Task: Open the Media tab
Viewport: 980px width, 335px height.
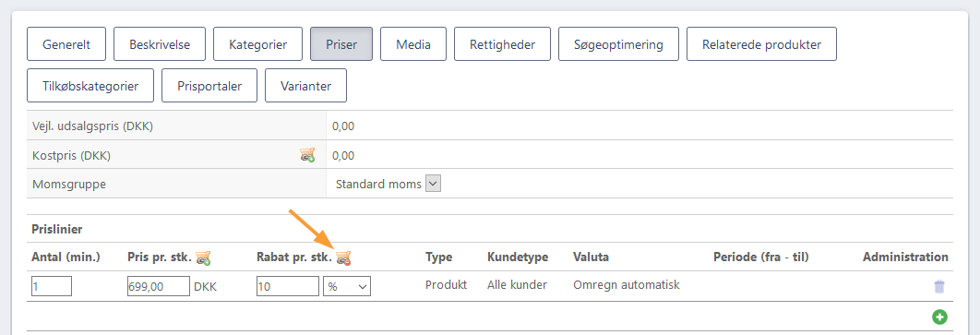Action: pos(413,44)
